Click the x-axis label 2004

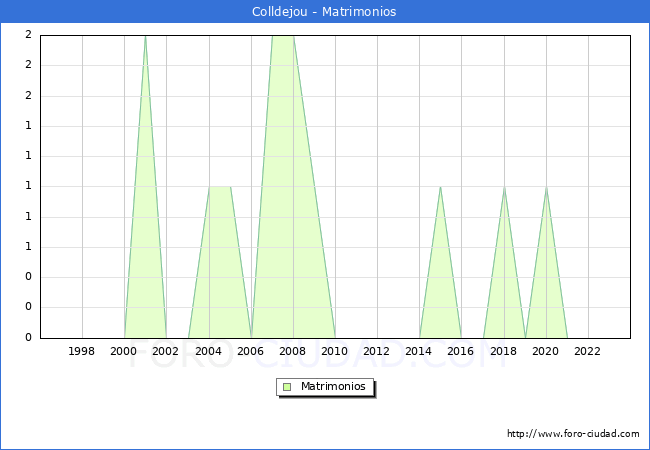click(x=209, y=351)
